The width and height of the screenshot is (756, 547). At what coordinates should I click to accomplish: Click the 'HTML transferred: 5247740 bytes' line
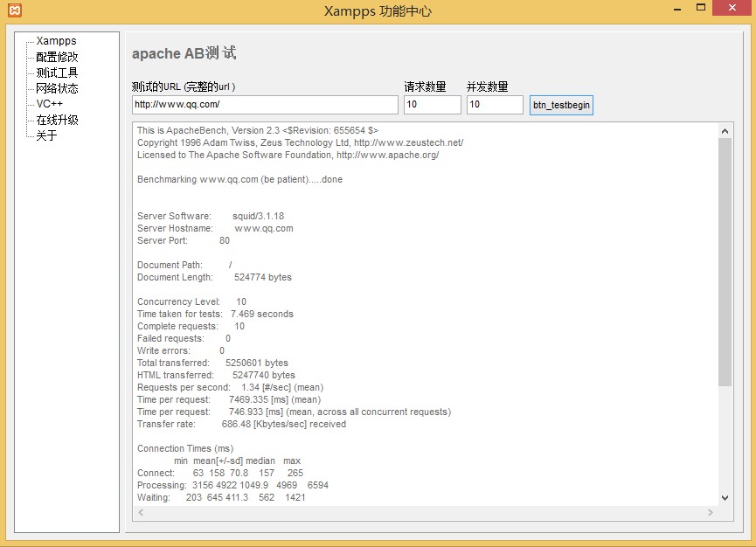216,376
